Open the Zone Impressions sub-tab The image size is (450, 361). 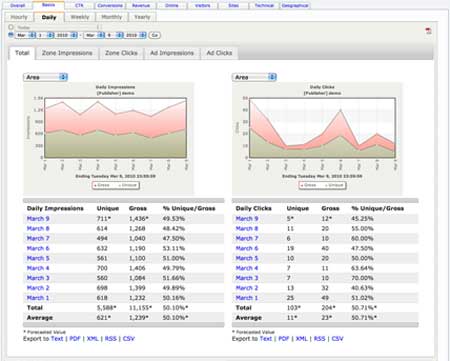point(67,53)
